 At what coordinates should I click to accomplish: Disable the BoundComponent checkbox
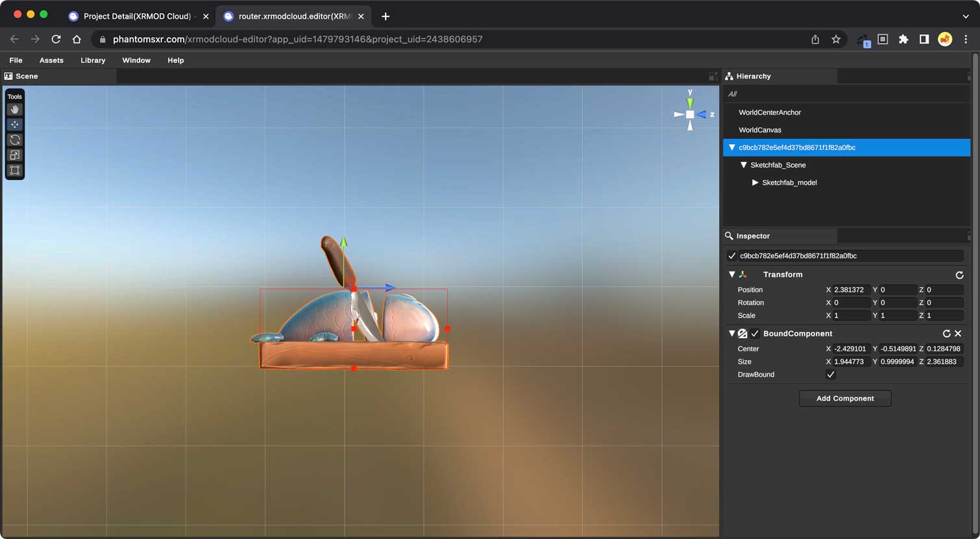pyautogui.click(x=755, y=334)
